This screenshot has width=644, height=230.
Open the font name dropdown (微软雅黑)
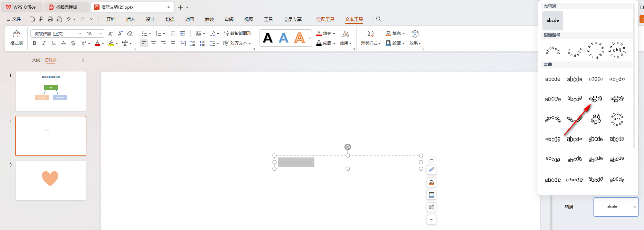(80, 33)
